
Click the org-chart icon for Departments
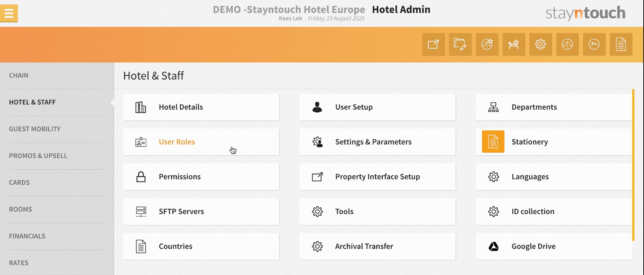[493, 107]
